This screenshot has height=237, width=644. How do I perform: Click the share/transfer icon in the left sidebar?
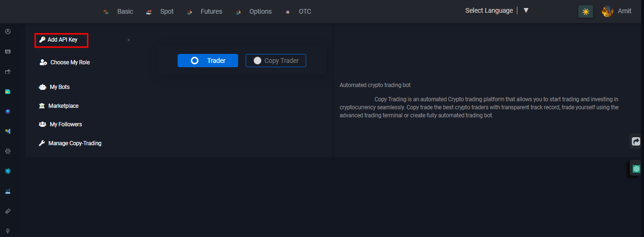tap(8, 72)
